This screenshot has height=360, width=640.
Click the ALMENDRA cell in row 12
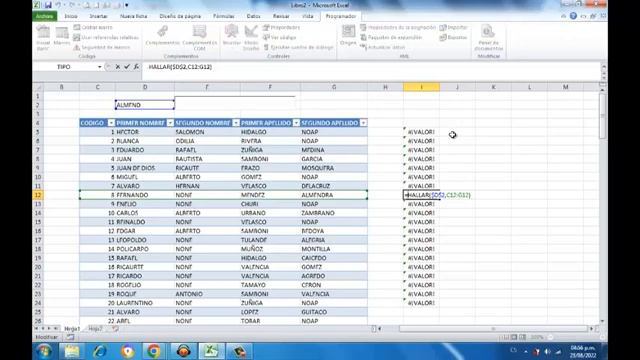point(333,195)
